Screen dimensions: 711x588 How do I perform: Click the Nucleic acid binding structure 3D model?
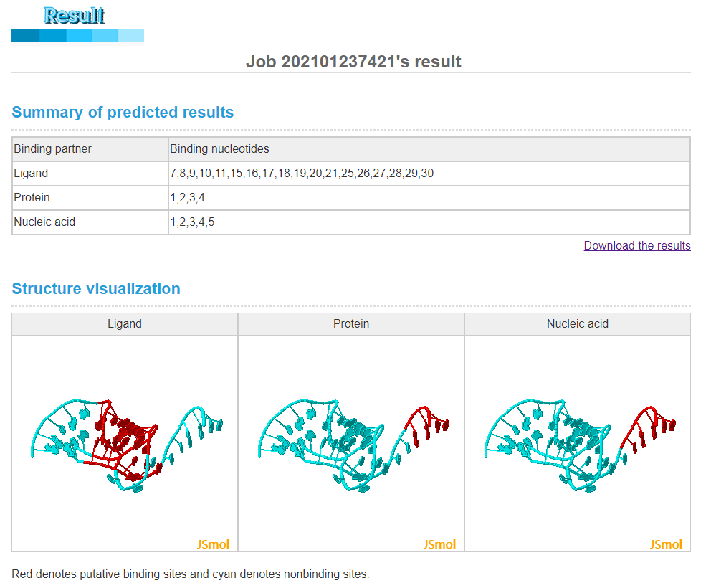[580, 447]
